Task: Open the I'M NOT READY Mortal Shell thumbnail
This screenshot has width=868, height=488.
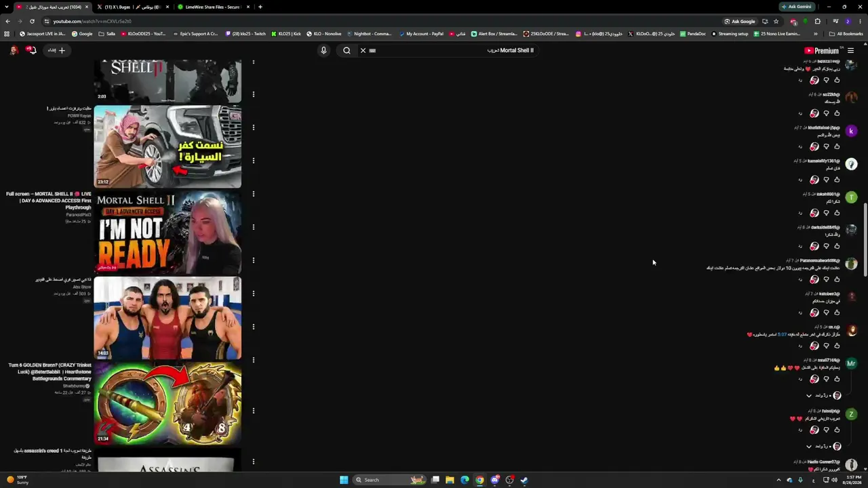Action: click(167, 232)
